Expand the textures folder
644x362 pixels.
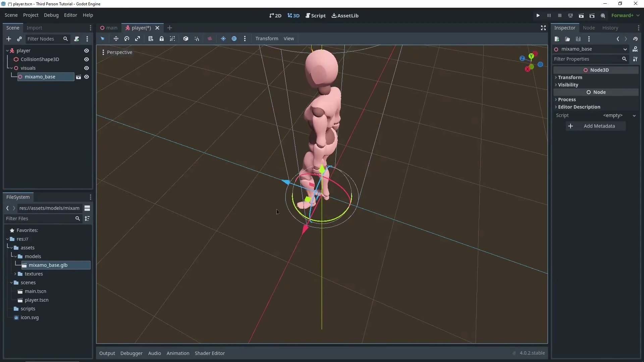click(x=15, y=274)
